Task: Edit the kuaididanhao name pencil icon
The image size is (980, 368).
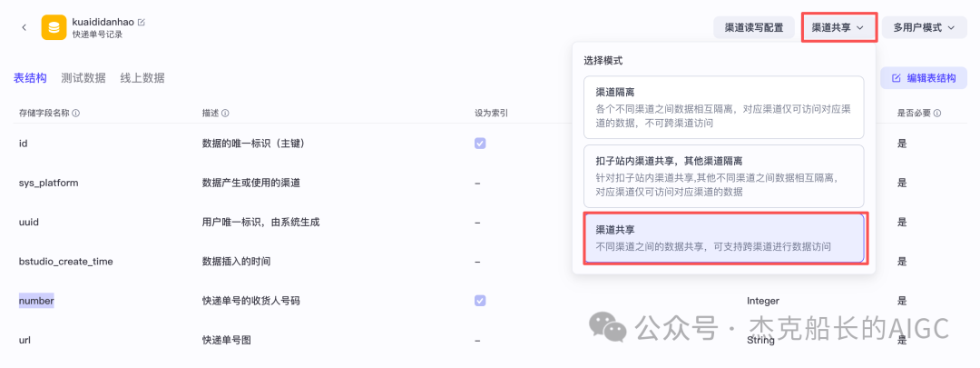Action: click(x=142, y=22)
